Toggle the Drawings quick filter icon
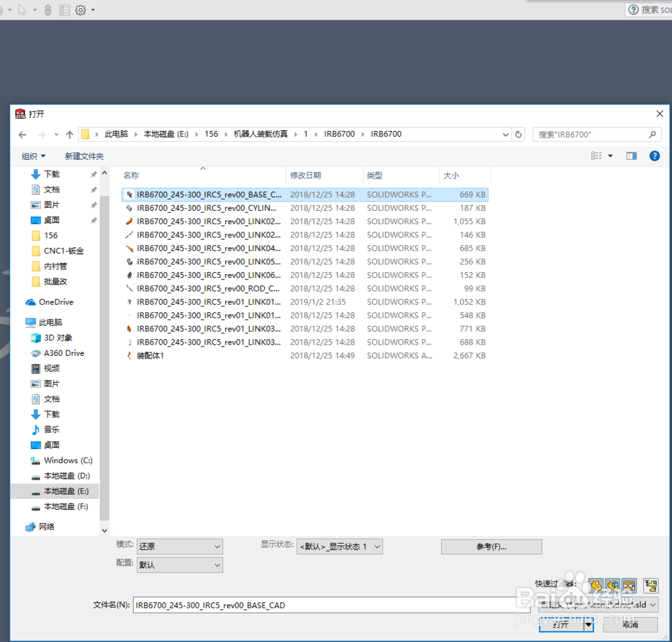This screenshot has width=672, height=642. tap(629, 585)
